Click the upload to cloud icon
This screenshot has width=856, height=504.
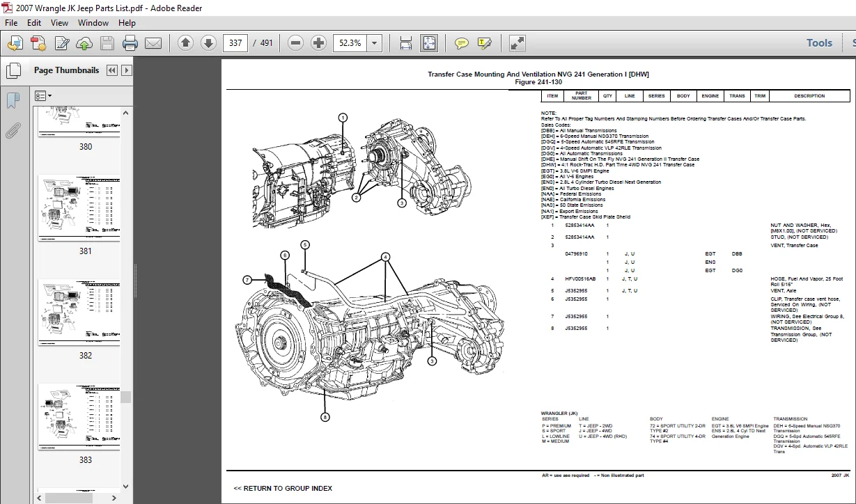tap(84, 43)
